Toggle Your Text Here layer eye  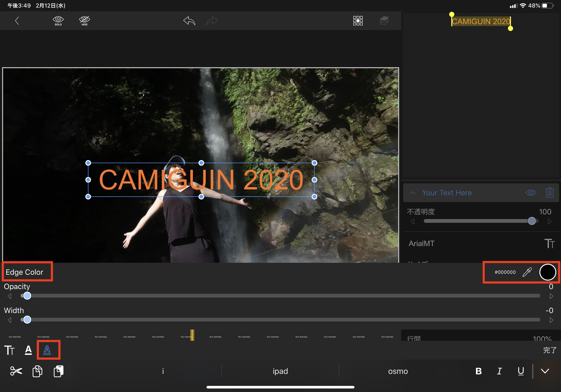[531, 192]
